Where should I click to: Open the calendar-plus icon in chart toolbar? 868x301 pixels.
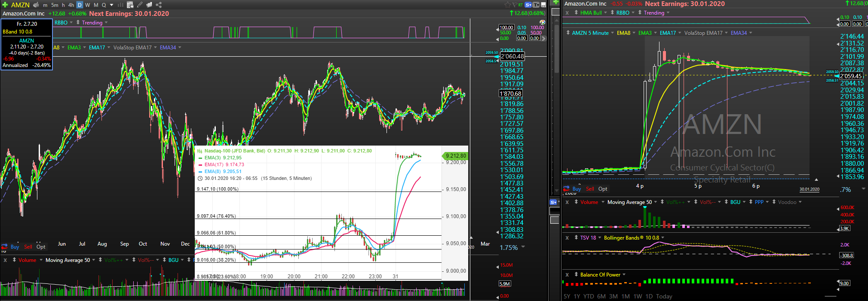click(129, 5)
